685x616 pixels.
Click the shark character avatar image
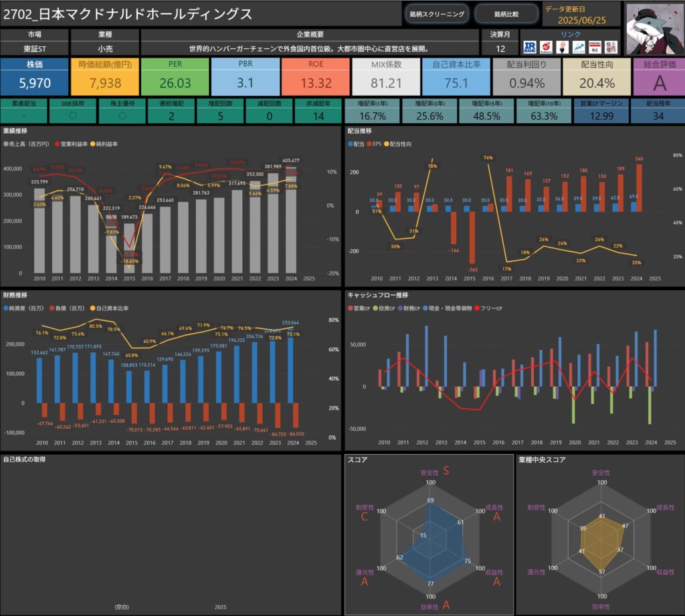point(654,29)
